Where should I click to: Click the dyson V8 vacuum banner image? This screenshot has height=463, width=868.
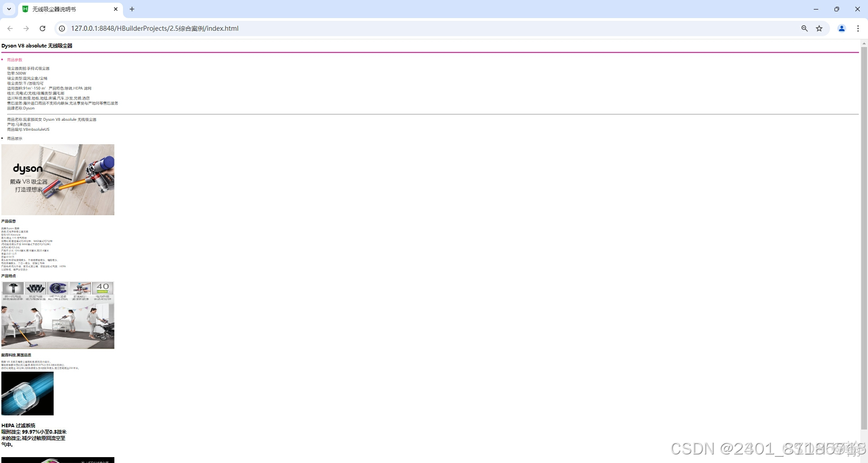[58, 180]
